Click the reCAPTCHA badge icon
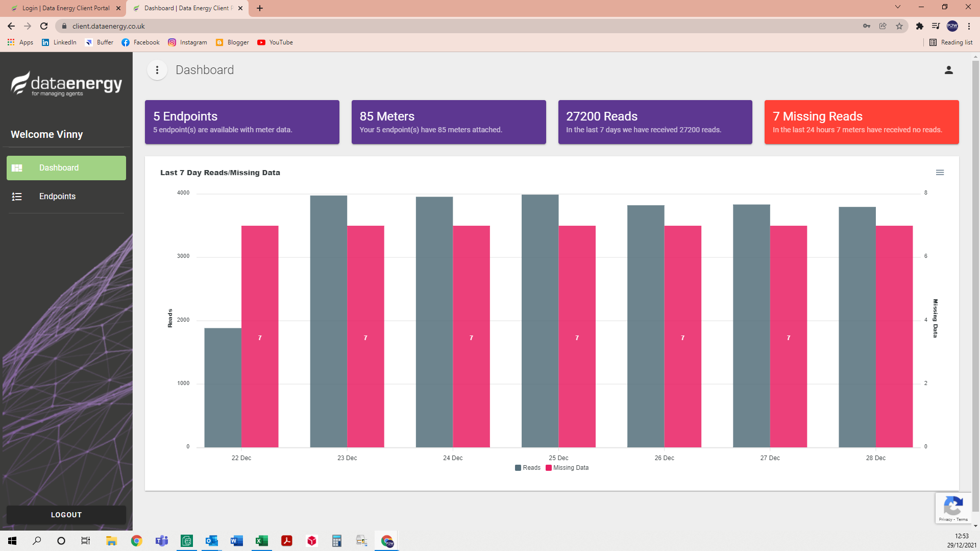This screenshot has height=551, width=980. [x=953, y=507]
